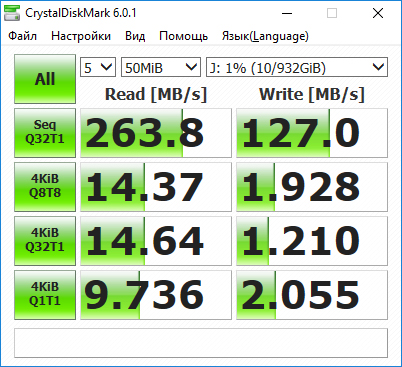The width and height of the screenshot is (402, 367).
Task: Run all benchmarks with the All button
Action: [x=45, y=79]
